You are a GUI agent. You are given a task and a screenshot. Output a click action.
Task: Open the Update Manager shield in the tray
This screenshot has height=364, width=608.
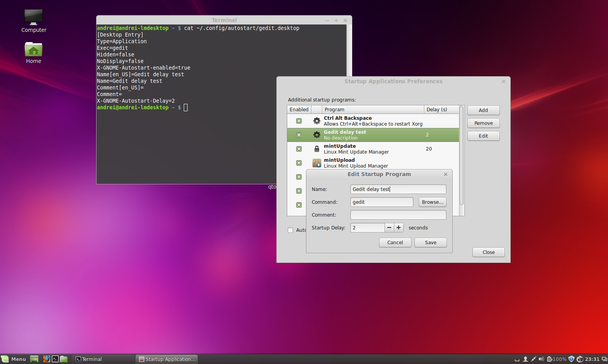pyautogui.click(x=571, y=359)
